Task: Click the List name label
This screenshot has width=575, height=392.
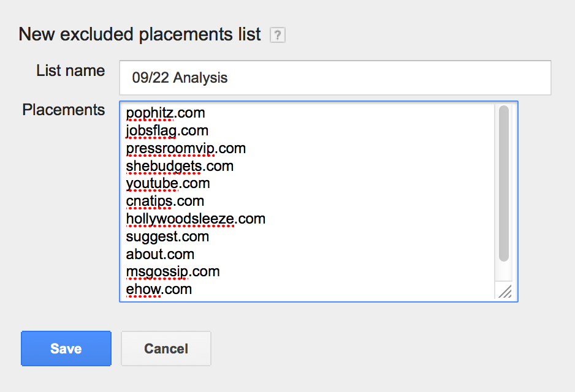Action: [x=70, y=70]
